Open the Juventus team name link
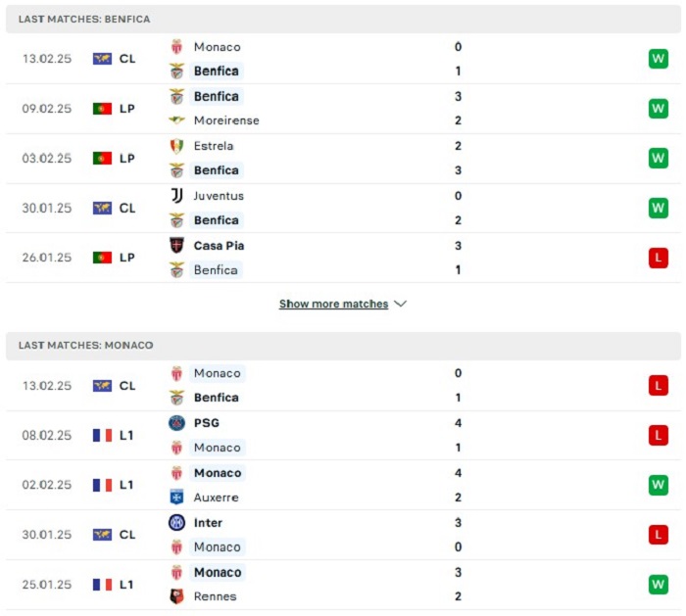 point(219,196)
